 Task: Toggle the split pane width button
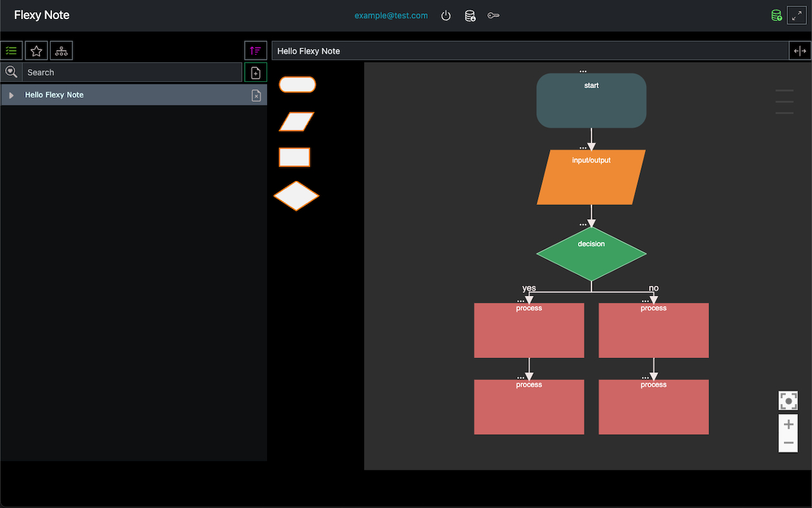(x=800, y=51)
